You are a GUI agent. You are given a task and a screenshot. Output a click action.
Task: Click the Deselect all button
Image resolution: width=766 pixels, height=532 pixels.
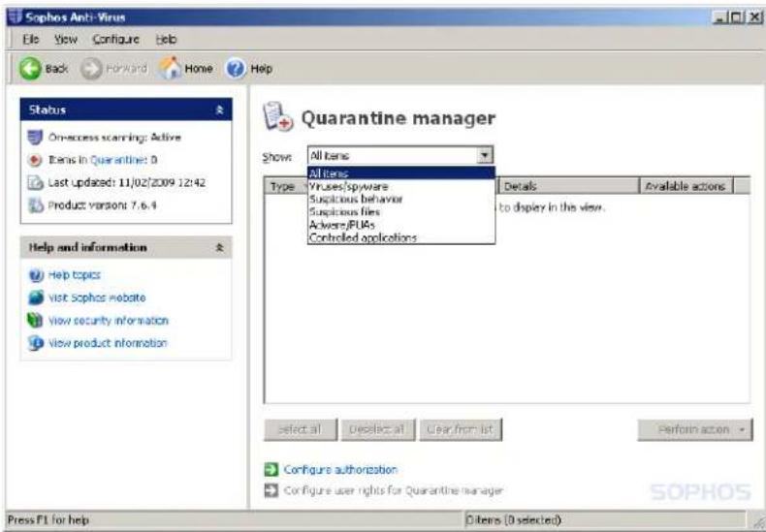coord(378,429)
